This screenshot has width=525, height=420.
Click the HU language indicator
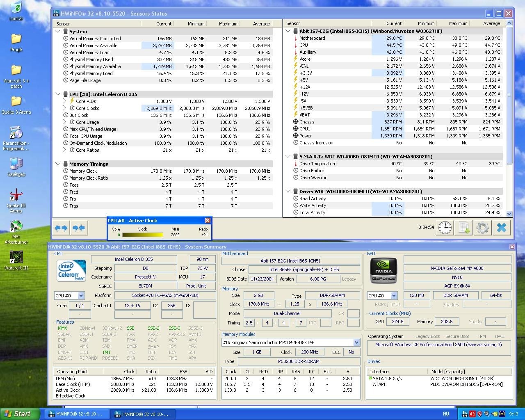tap(446, 414)
